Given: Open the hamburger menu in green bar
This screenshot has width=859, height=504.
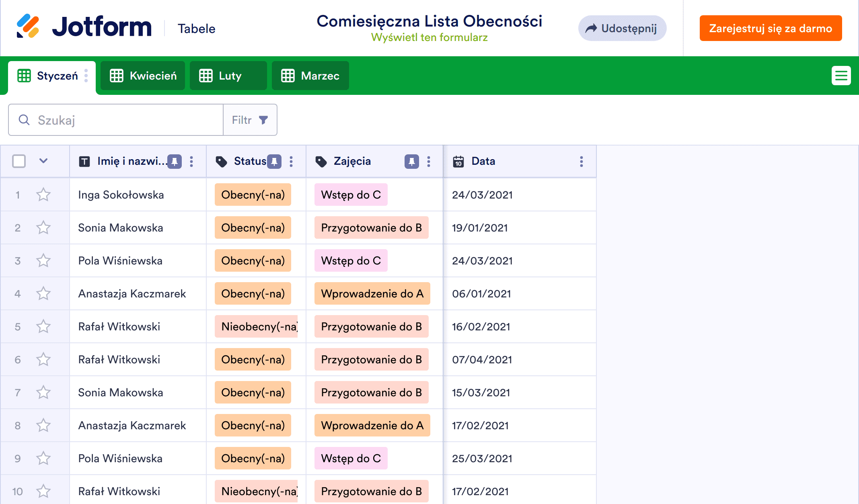Looking at the screenshot, I should tap(841, 76).
